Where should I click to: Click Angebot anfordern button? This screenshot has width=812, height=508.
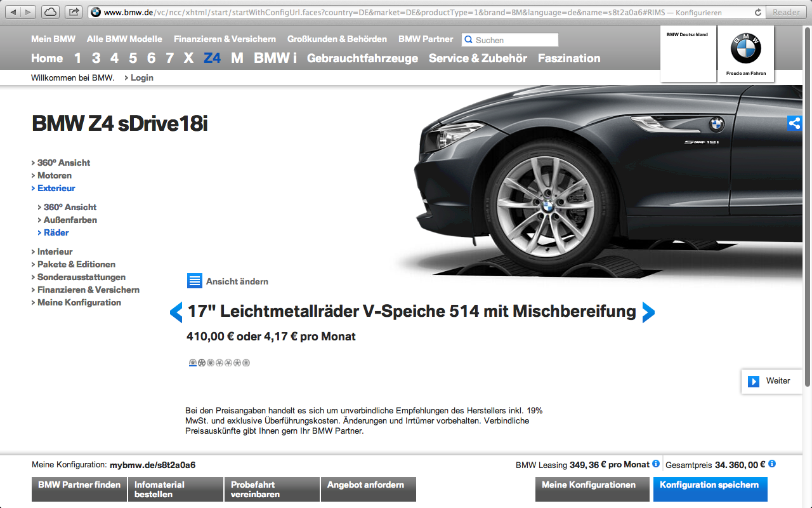(369, 490)
